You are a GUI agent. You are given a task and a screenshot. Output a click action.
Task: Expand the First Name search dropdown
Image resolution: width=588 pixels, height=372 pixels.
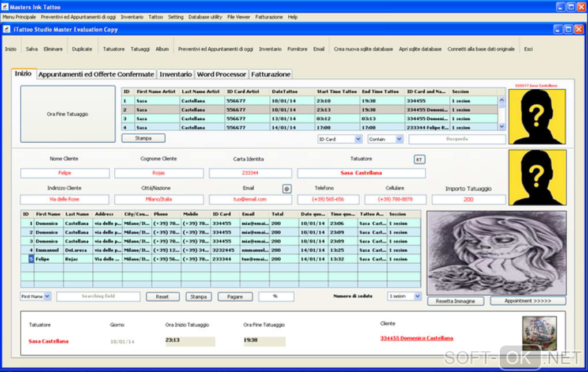point(47,297)
